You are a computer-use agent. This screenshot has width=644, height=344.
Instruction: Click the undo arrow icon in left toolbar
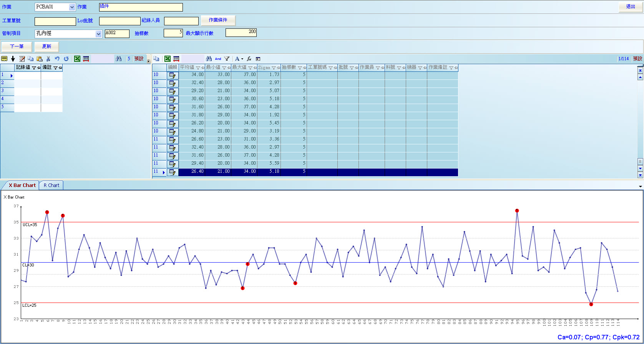click(57, 59)
